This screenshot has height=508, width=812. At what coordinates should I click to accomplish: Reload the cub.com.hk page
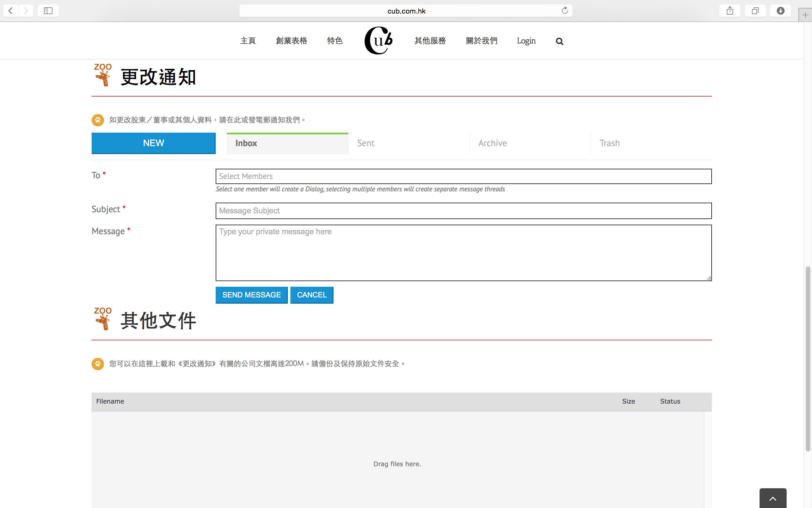click(x=565, y=11)
